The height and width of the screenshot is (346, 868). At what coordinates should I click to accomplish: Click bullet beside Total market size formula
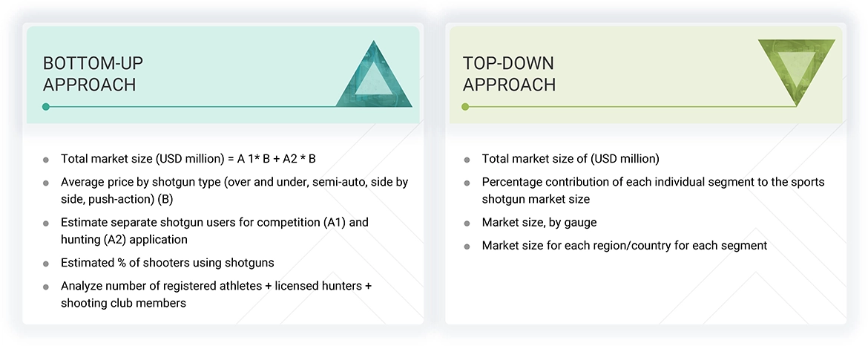pyautogui.click(x=46, y=160)
